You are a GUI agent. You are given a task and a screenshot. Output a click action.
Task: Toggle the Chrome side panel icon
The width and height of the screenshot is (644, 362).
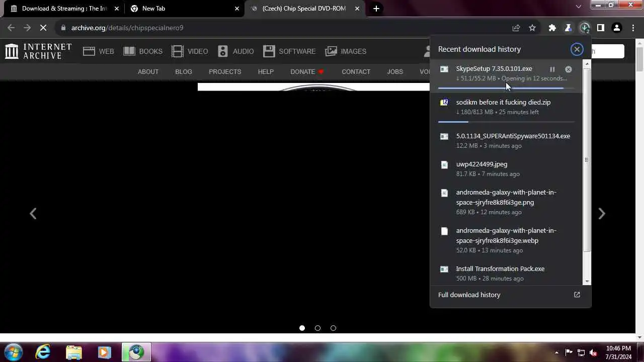pyautogui.click(x=601, y=28)
